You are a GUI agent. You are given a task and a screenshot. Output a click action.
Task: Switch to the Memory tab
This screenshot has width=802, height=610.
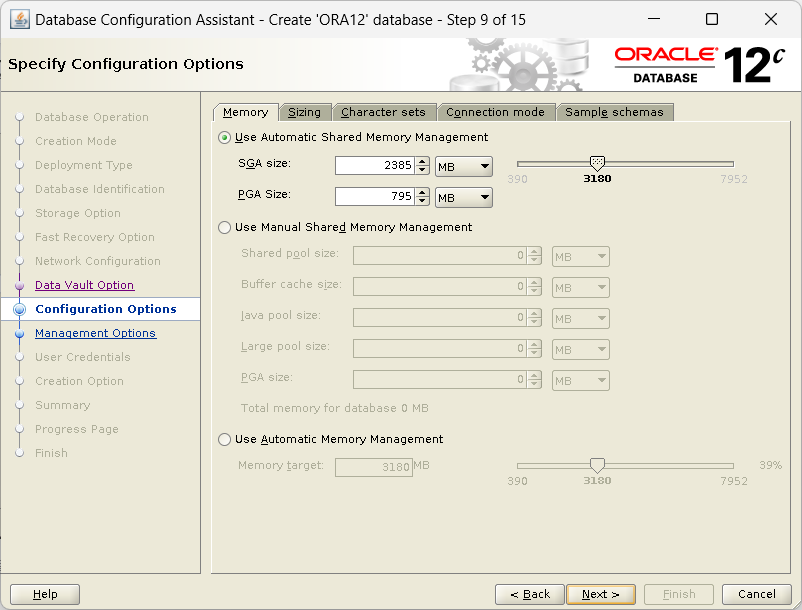[x=246, y=112]
